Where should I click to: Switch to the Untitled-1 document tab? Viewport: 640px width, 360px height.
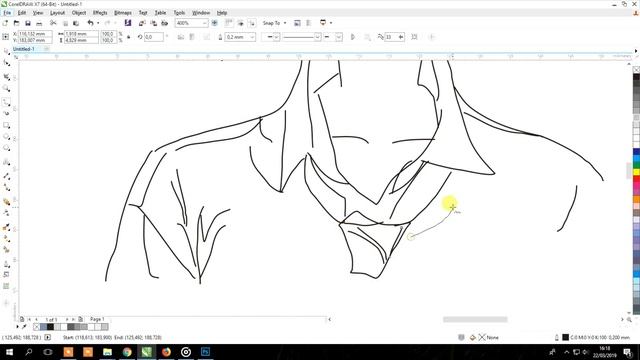pyautogui.click(x=24, y=49)
